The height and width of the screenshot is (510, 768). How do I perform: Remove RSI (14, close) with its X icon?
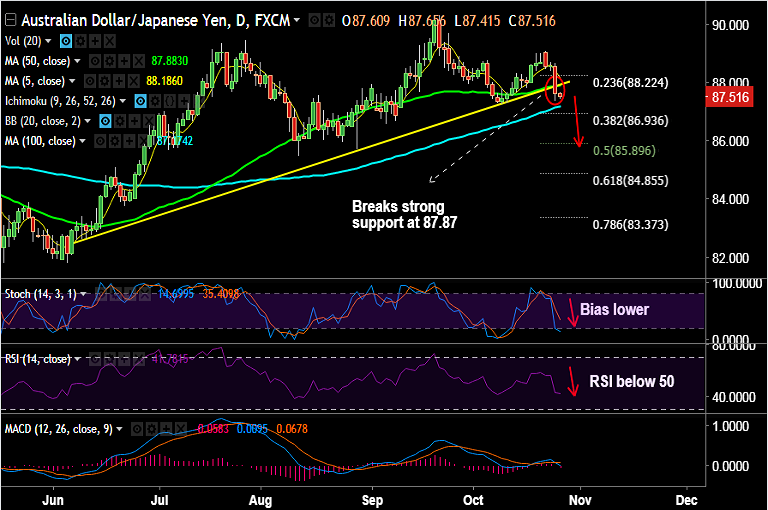click(139, 359)
